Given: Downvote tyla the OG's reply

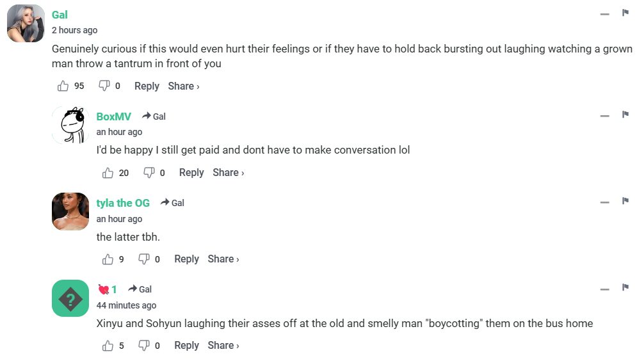Looking at the screenshot, I should point(144,259).
